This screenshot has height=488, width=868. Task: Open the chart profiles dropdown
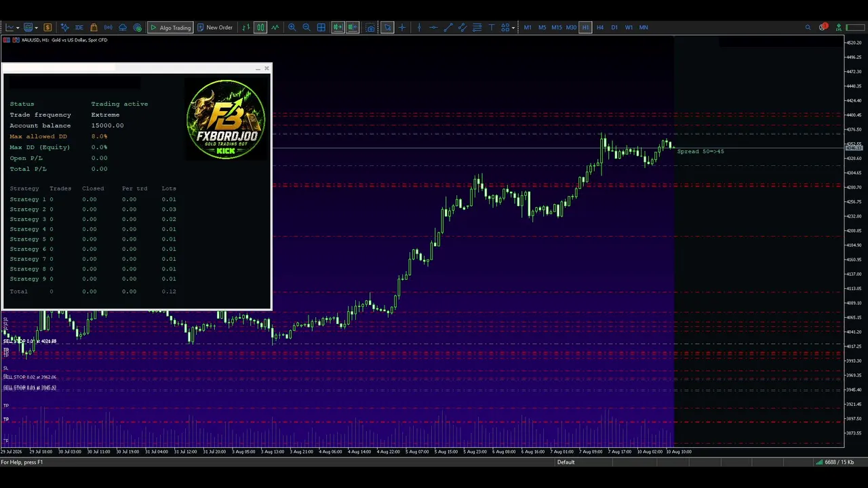coord(30,27)
